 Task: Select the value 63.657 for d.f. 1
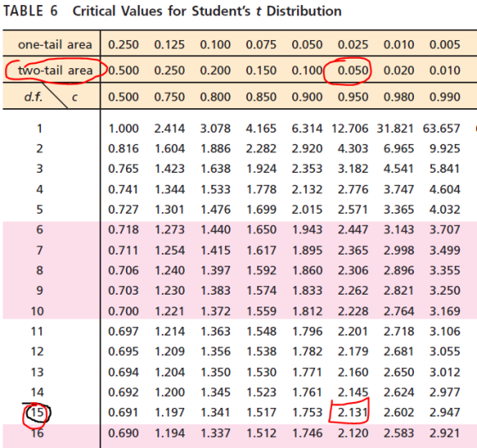441,129
